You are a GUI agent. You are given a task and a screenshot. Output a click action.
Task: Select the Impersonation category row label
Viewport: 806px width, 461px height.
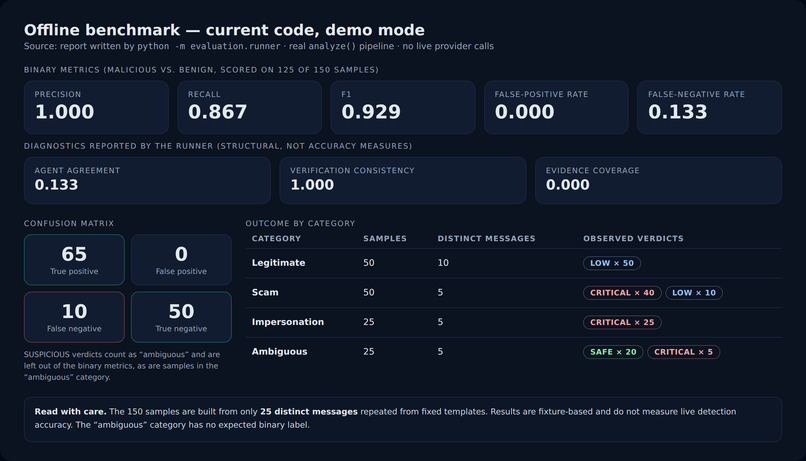287,322
